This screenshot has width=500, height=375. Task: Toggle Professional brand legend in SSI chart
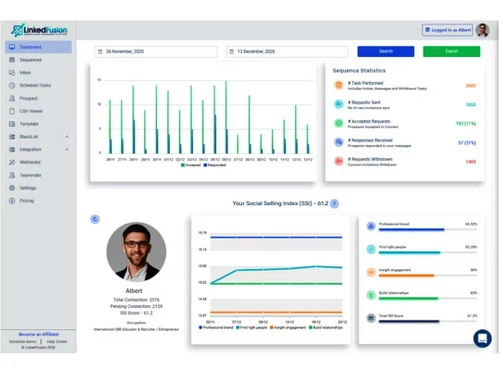[216, 328]
